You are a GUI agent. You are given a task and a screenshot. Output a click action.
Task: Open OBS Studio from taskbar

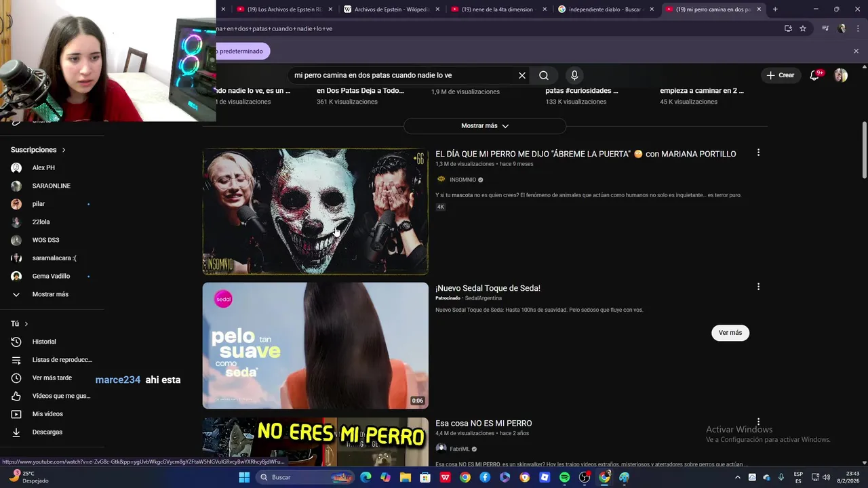pyautogui.click(x=585, y=477)
